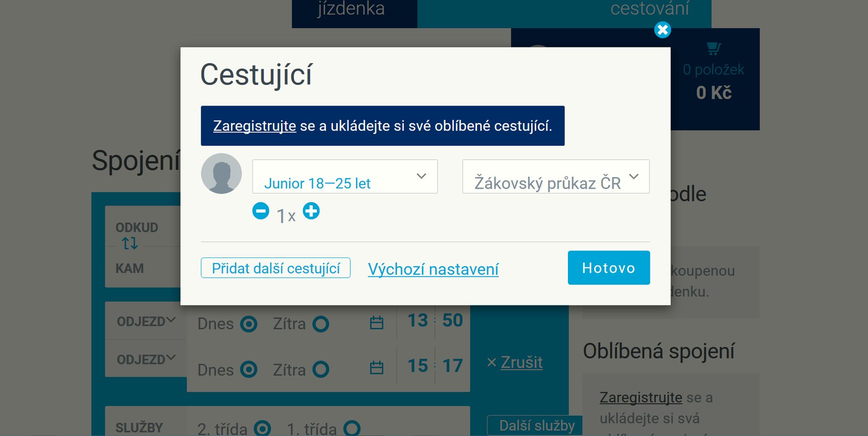This screenshot has height=436, width=868.
Task: Open Junior 18—25 let age dropdown
Action: point(345,176)
